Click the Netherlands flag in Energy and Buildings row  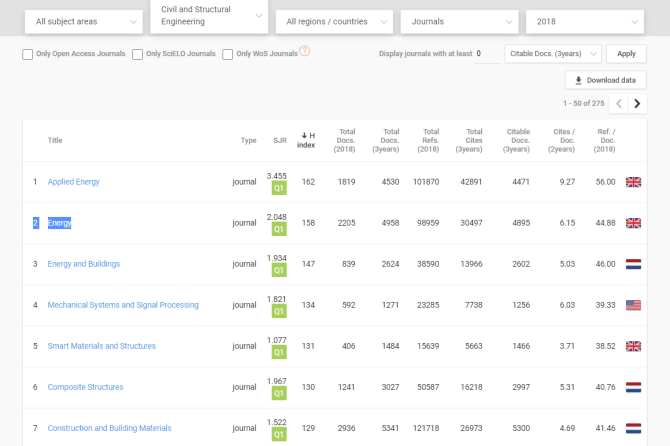click(x=633, y=264)
